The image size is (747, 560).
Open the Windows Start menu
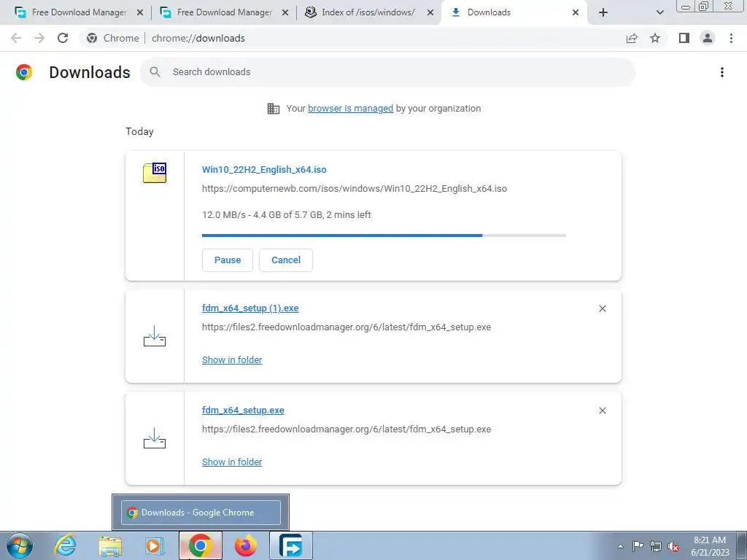click(19, 545)
